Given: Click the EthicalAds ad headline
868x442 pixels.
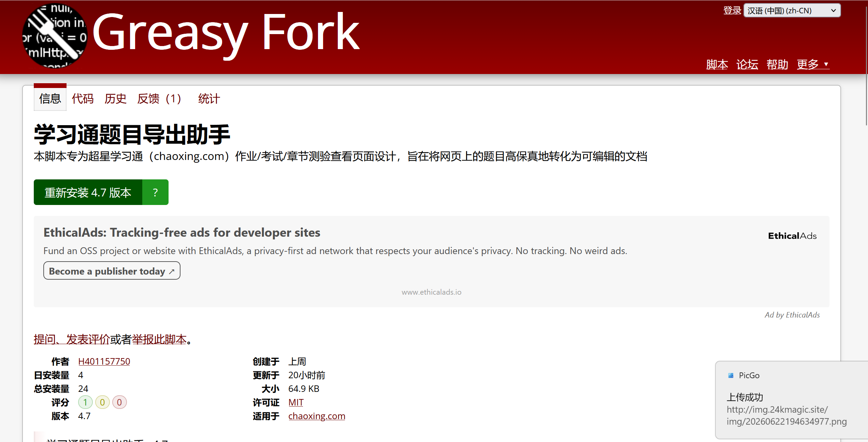Looking at the screenshot, I should 182,232.
